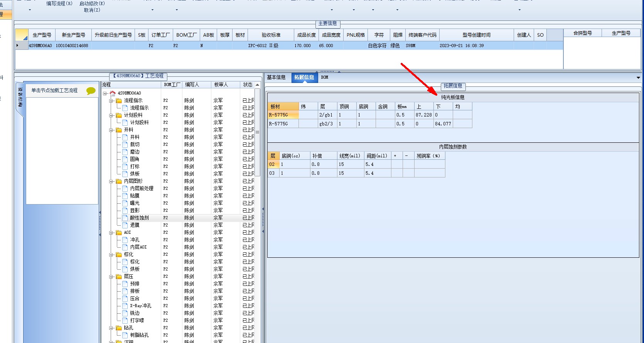Click the document icon next to 退膜
The image size is (644, 343).
tap(125, 225)
